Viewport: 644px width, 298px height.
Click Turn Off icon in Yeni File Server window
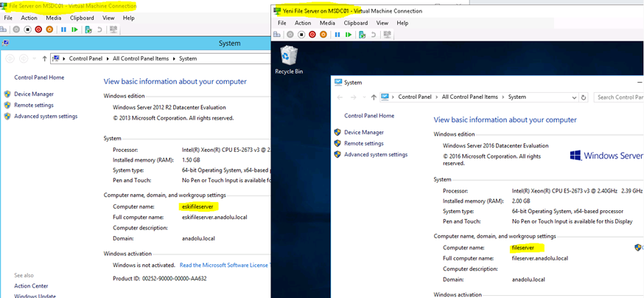(x=301, y=35)
